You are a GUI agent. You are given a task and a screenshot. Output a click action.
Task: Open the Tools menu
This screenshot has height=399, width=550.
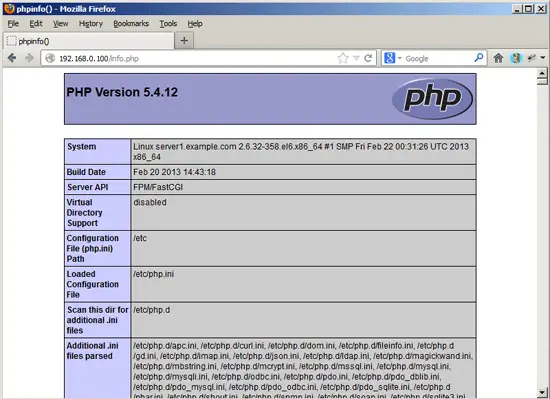(x=168, y=23)
